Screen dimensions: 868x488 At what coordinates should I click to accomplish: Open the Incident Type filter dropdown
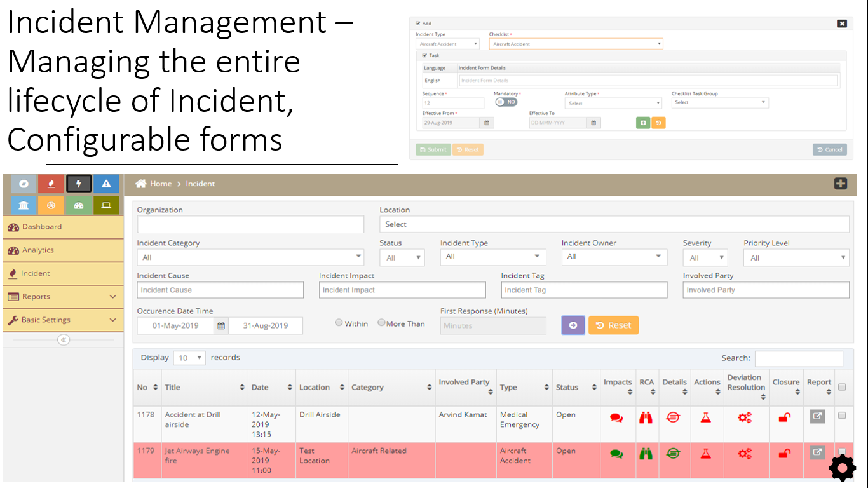493,257
